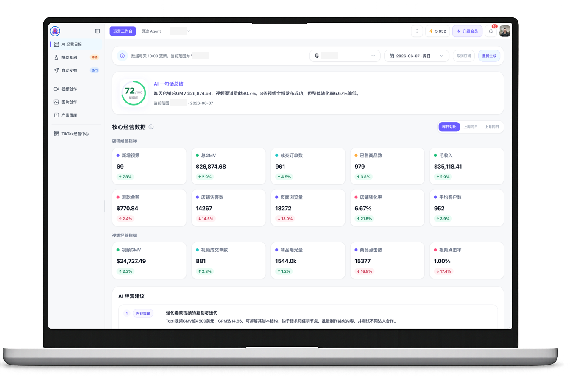The width and height of the screenshot is (588, 376).
Task: Click the shop icon in store selector
Action: click(317, 56)
